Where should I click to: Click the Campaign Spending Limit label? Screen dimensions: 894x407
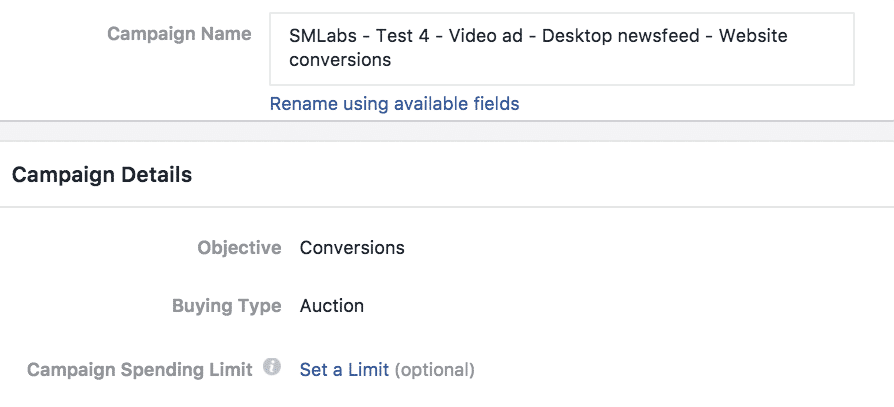[x=140, y=370]
